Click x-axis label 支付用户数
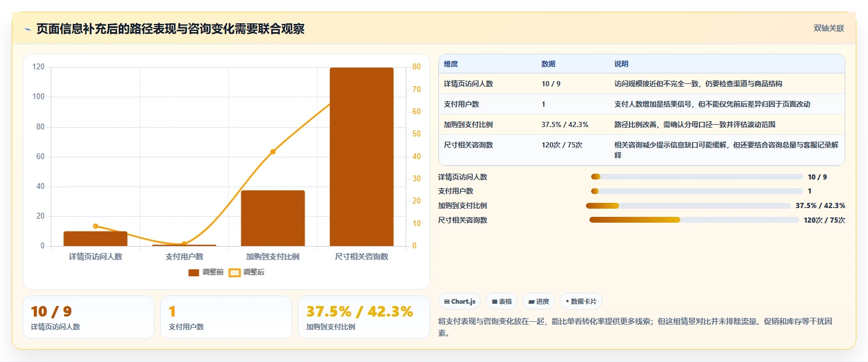This screenshot has height=362, width=868. pyautogui.click(x=184, y=256)
